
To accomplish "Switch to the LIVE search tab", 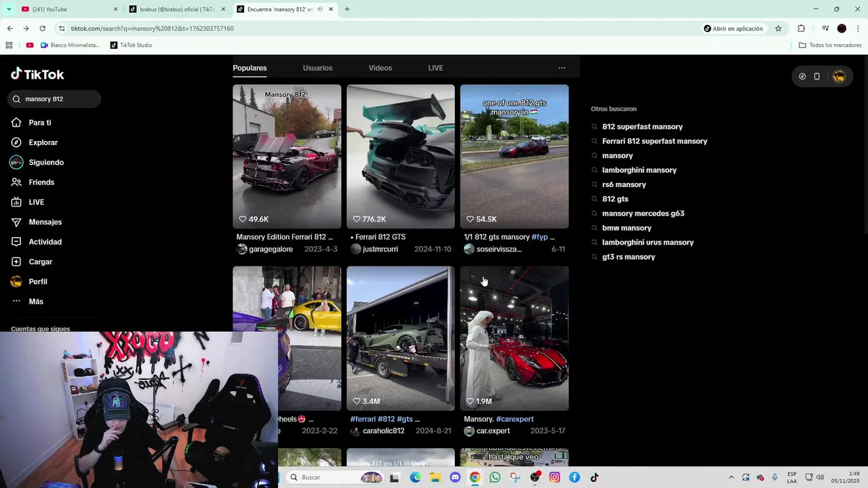I will coord(435,68).
